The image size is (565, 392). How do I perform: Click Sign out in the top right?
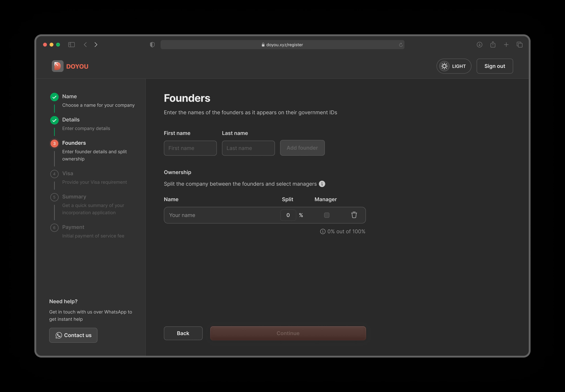[494, 66]
